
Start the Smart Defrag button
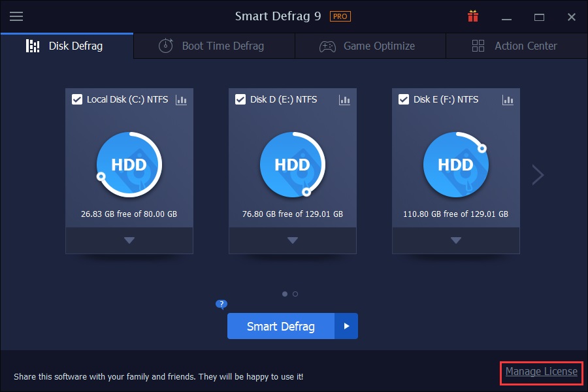(281, 326)
